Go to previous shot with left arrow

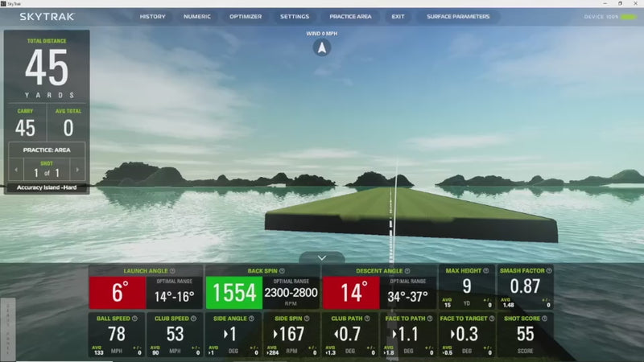(17, 171)
